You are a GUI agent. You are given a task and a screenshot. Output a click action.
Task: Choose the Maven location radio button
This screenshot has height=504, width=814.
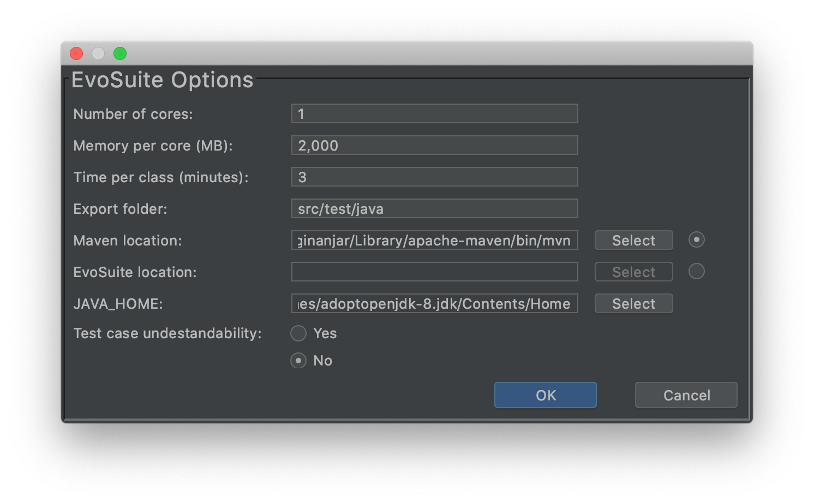696,239
